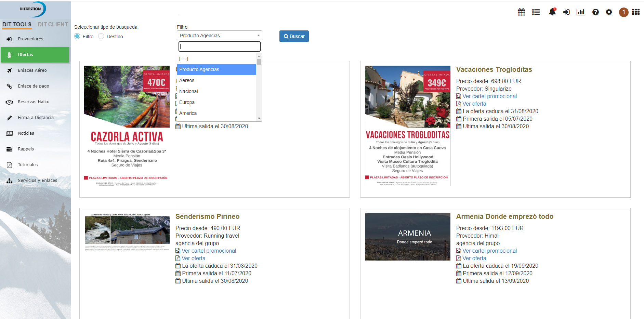Open the apps grid icon
Viewport: 644px width, 319px height.
pos(636,12)
